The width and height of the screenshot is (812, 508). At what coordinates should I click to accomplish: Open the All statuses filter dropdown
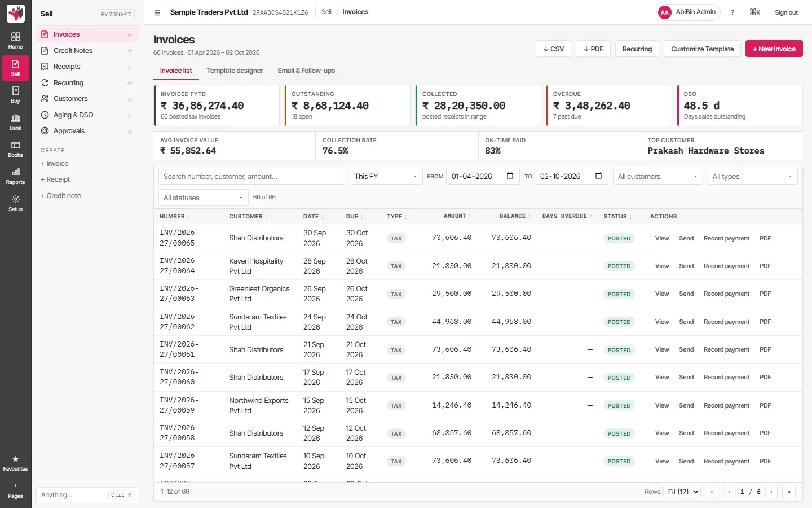coord(204,198)
